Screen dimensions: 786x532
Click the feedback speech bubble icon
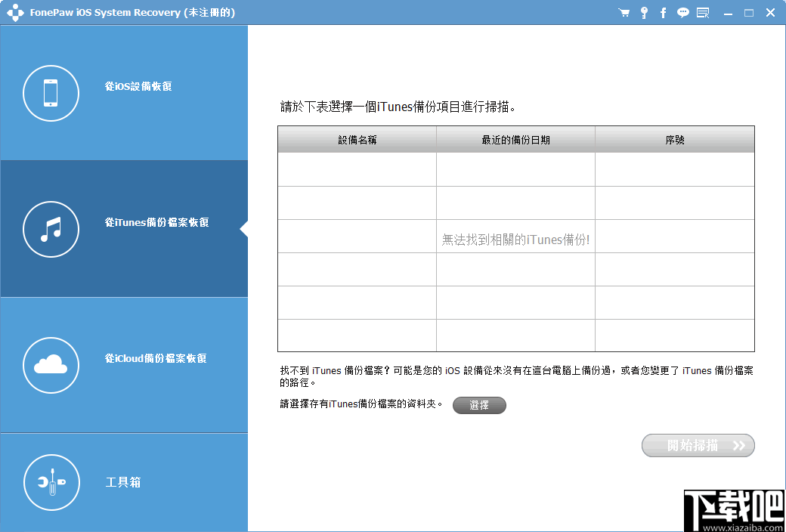(x=682, y=12)
